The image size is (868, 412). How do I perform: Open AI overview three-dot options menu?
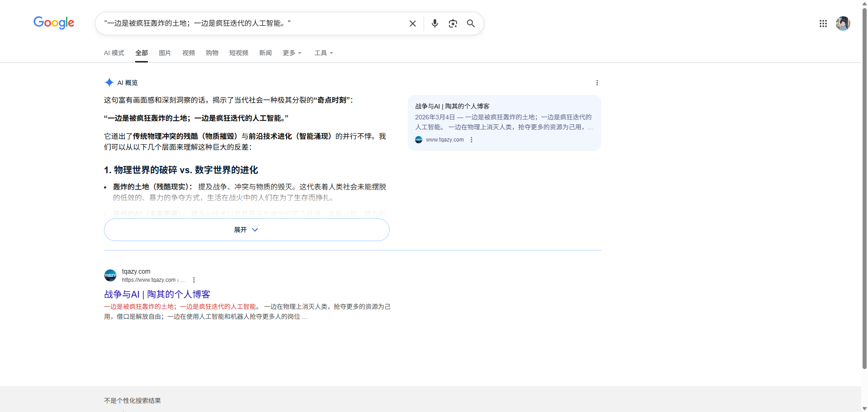tap(597, 83)
